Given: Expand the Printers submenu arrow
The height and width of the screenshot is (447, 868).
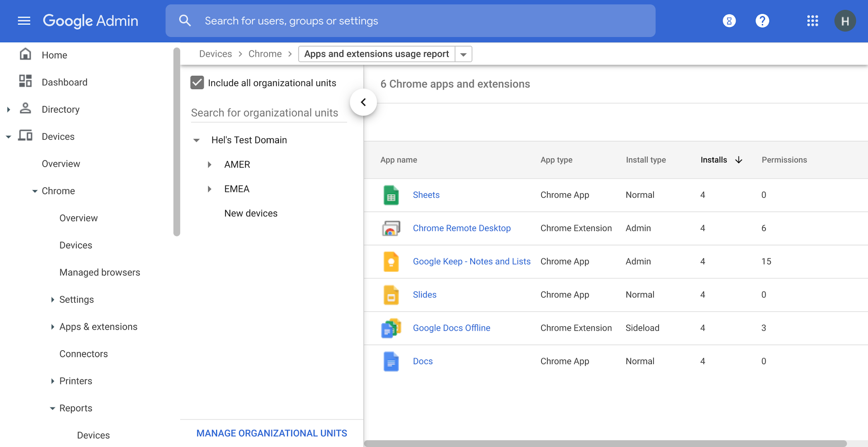Looking at the screenshot, I should (x=52, y=381).
